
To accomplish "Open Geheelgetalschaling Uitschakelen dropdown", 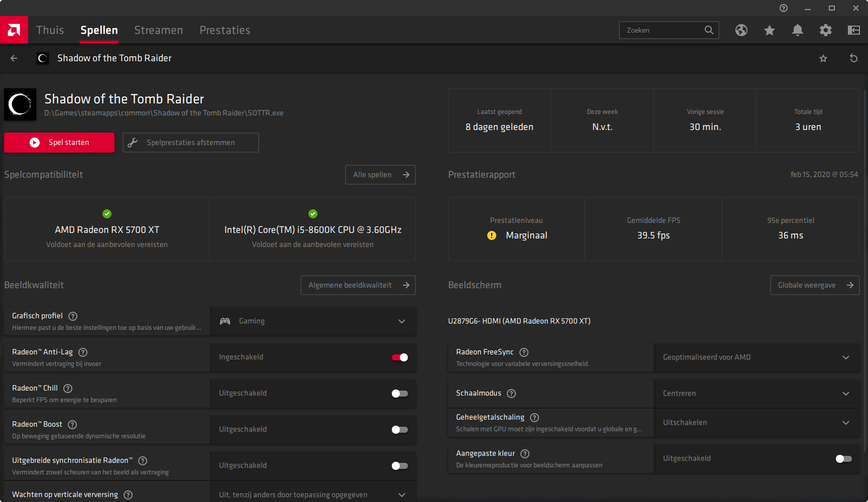I will tap(757, 423).
